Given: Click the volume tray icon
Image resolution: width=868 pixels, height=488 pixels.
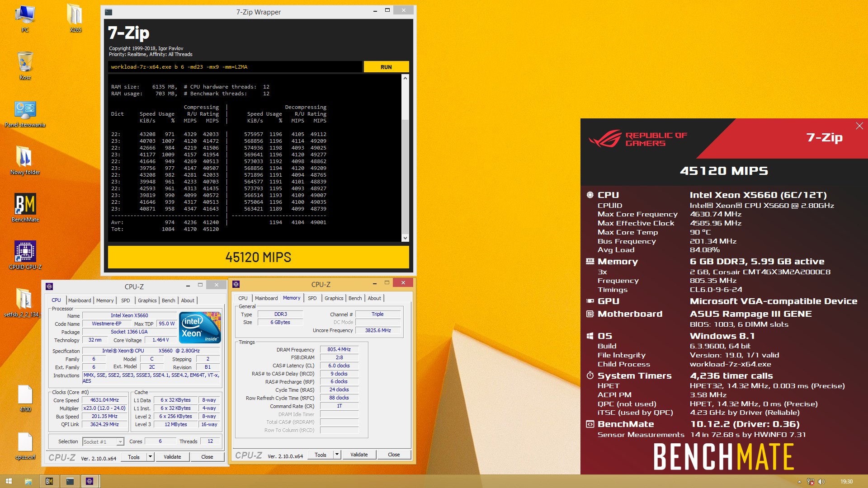Looking at the screenshot, I should pyautogui.click(x=821, y=482).
